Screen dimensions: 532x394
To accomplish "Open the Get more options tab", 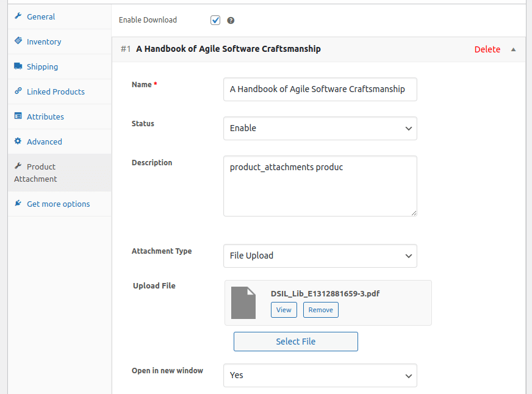I will click(57, 203).
